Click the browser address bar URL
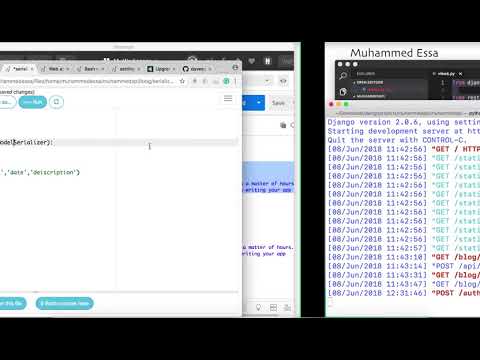Screen dimensions: 480x360 87,81
